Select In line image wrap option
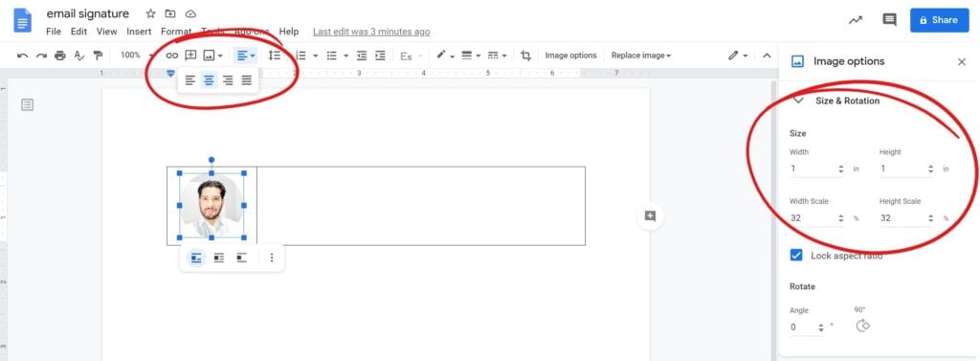 [196, 258]
